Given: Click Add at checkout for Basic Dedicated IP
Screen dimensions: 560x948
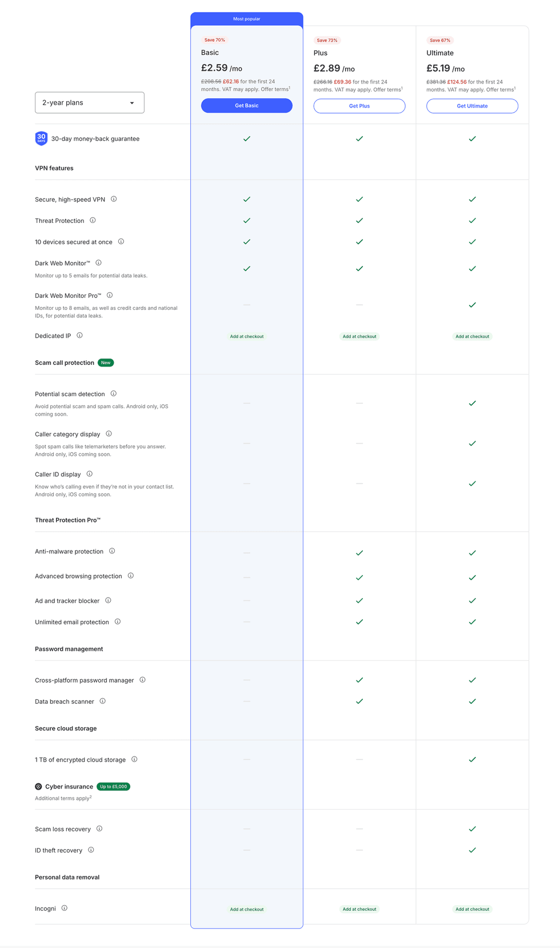Looking at the screenshot, I should click(247, 336).
